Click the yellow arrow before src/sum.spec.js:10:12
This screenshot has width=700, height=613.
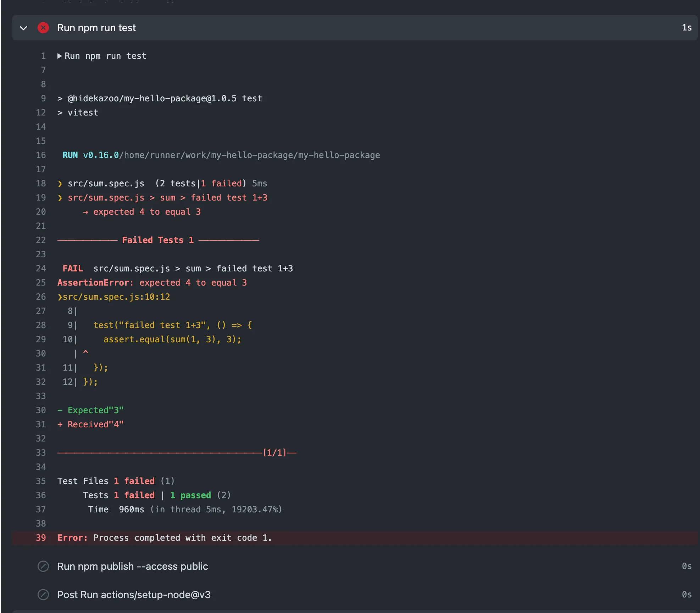(60, 297)
